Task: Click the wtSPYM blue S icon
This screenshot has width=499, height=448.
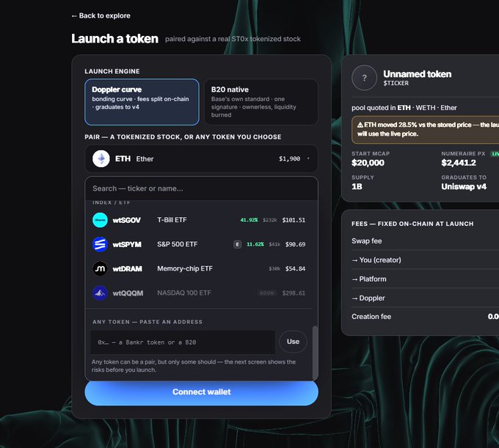Action: (x=100, y=244)
